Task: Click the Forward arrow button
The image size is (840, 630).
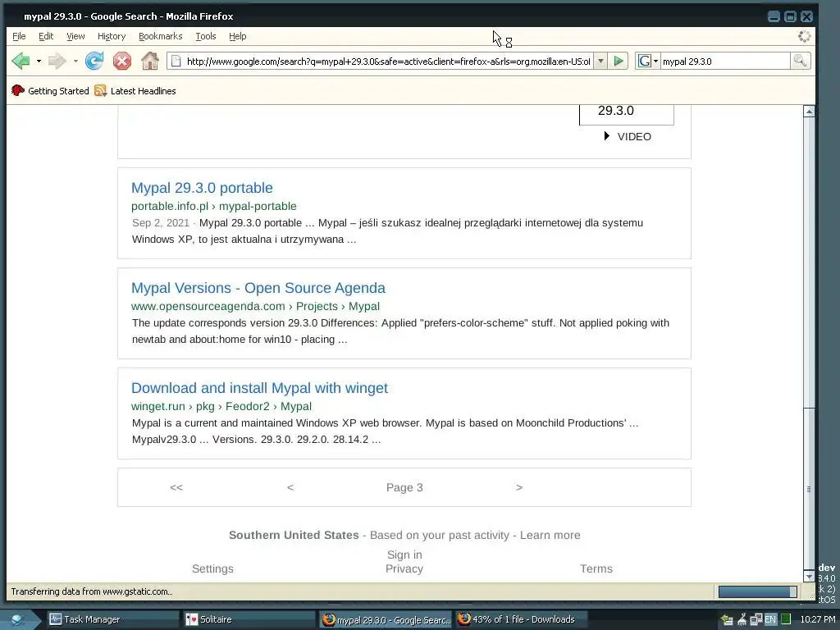Action: (x=57, y=61)
